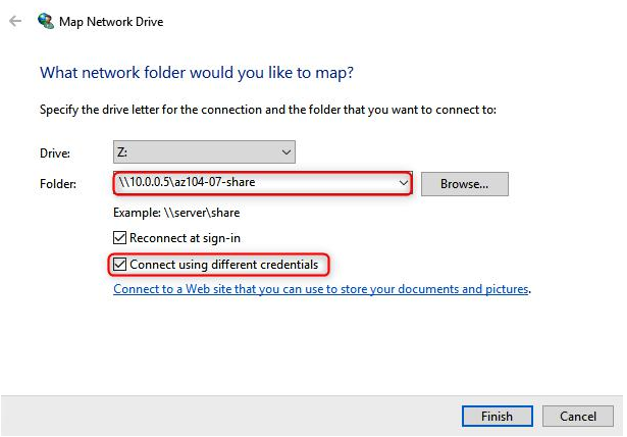Expand the Folder path history chevron

click(403, 183)
